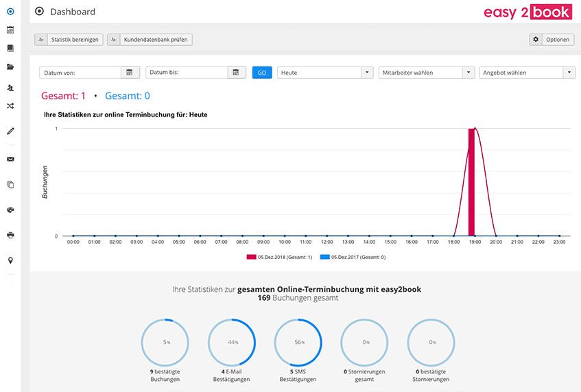Screen dimensions: 581x392
Task: Click the envelope mail icon in the sidebar
Action: [10, 159]
